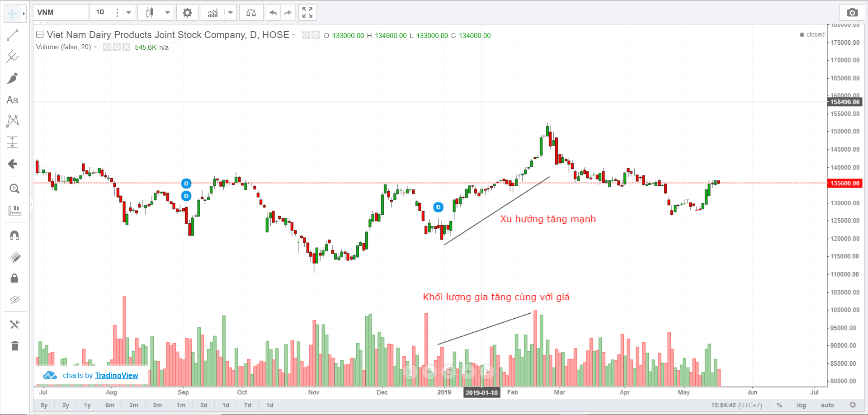Screen dimensions: 868x415
Task: Select the Brush drawing tool
Action: click(x=13, y=78)
